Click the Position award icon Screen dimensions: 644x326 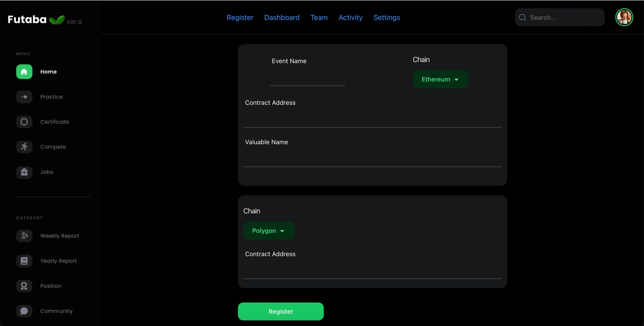24,286
